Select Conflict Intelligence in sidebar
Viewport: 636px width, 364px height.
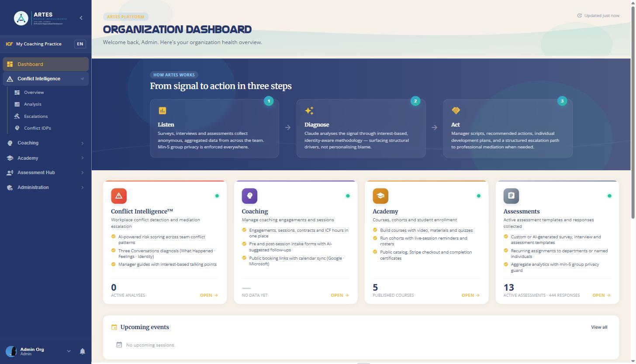coord(46,79)
